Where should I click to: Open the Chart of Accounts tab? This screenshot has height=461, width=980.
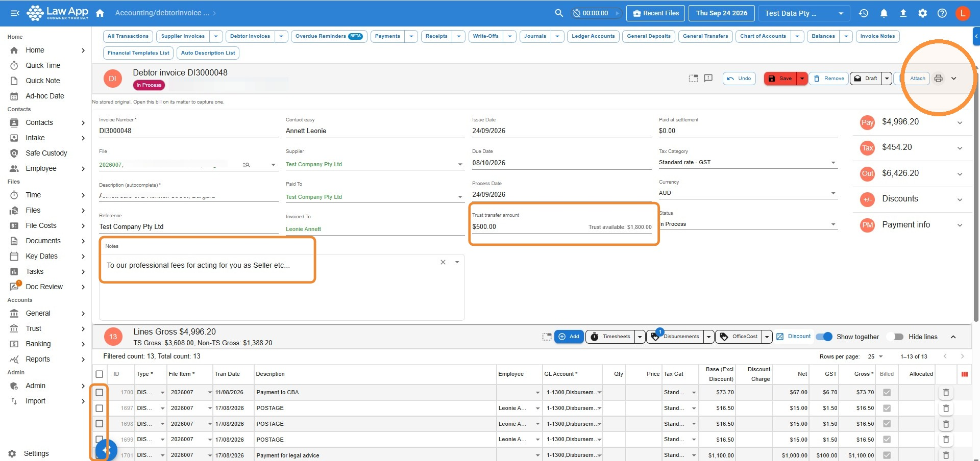click(x=763, y=36)
